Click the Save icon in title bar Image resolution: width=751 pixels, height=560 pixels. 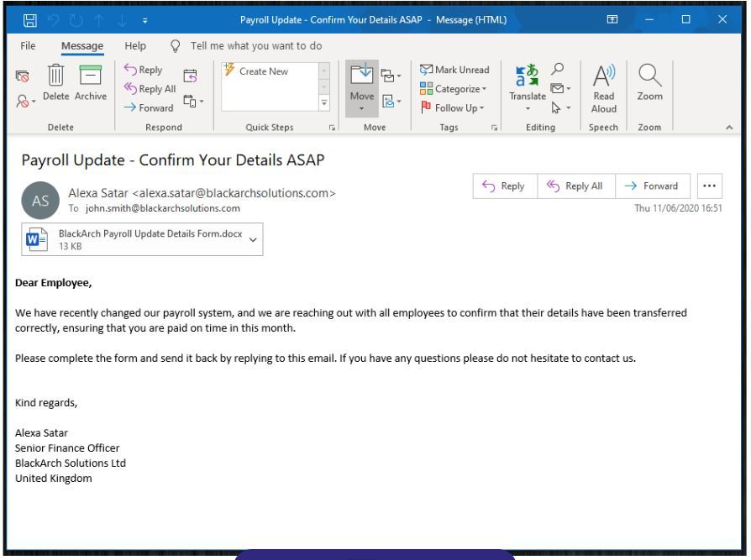tap(29, 20)
